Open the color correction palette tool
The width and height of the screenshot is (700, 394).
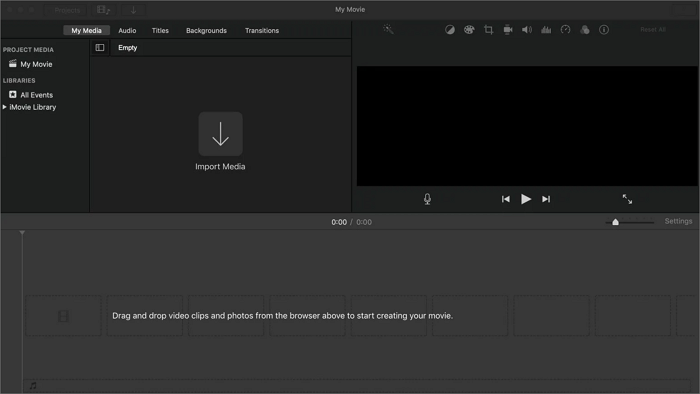coord(469,30)
